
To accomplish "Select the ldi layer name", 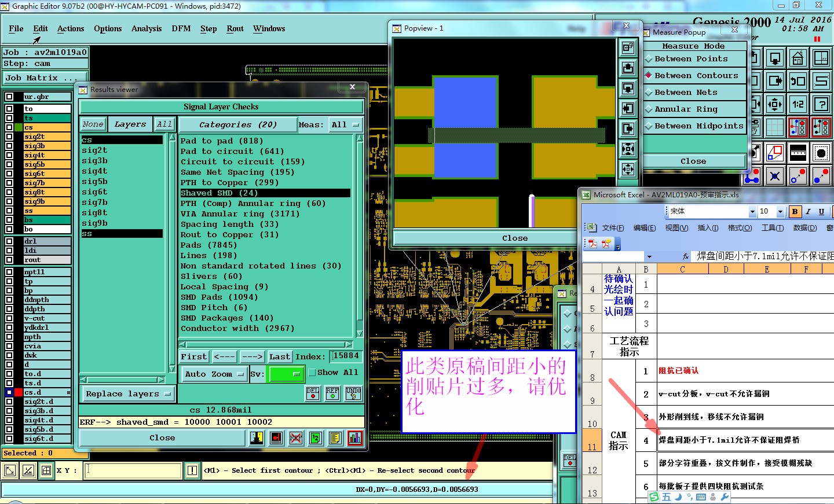I will click(x=47, y=251).
